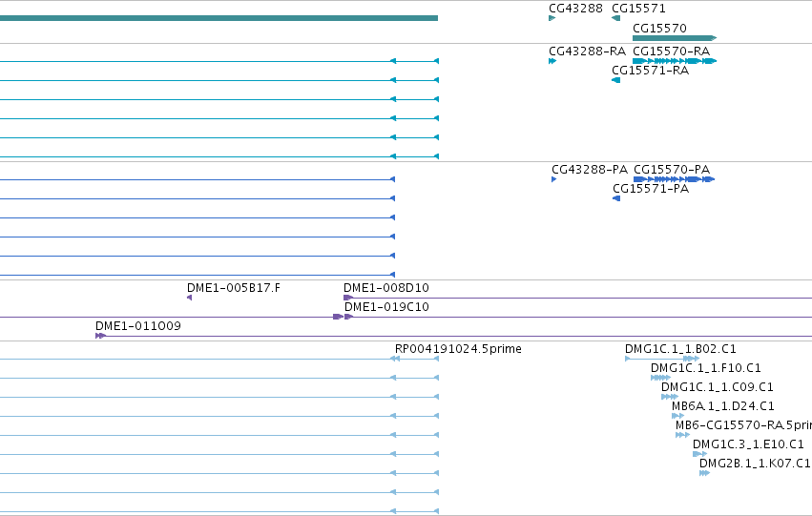Image resolution: width=812 pixels, height=516 pixels.
Task: Click the CG15571-PA arrow glyph
Action: click(x=616, y=198)
